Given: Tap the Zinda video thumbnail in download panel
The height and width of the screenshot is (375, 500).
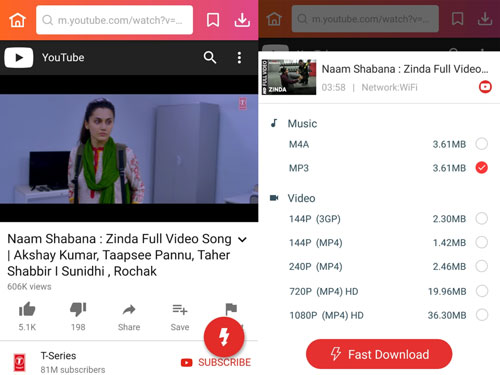Looking at the screenshot, I should point(289,77).
